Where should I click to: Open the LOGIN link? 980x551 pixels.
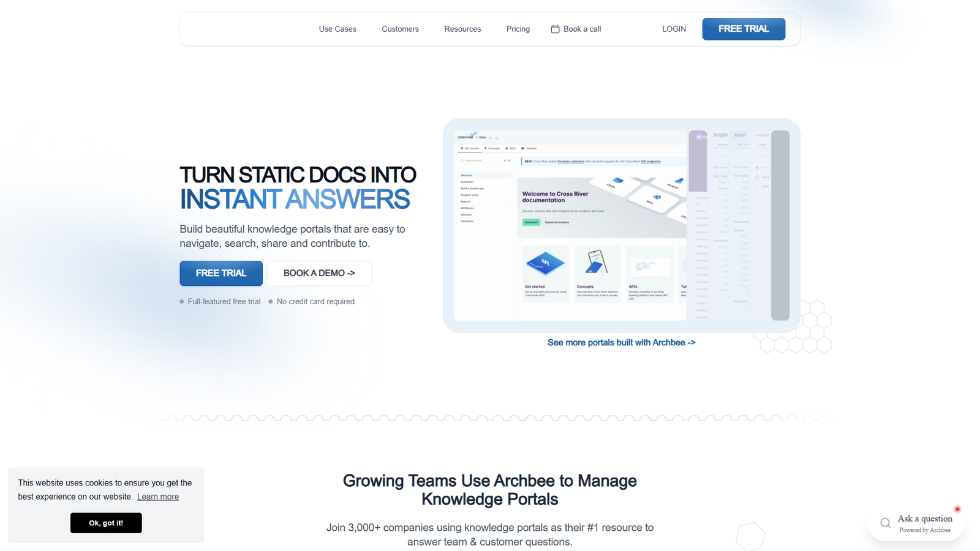tap(674, 29)
